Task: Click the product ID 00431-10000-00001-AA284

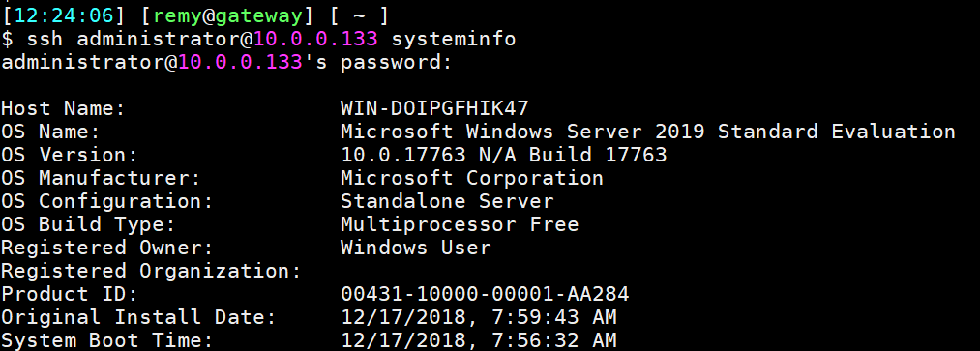Action: (485, 294)
